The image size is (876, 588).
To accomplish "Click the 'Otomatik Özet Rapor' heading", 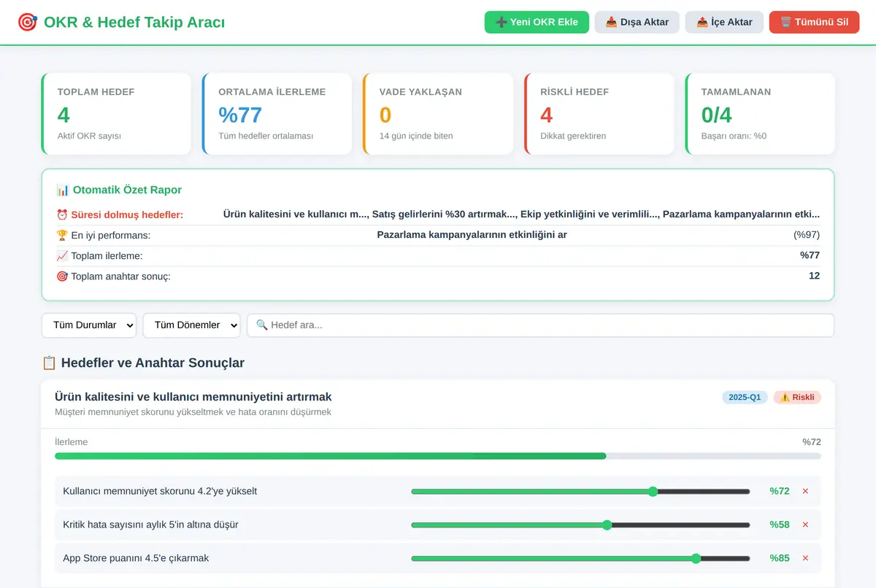I will pyautogui.click(x=127, y=190).
